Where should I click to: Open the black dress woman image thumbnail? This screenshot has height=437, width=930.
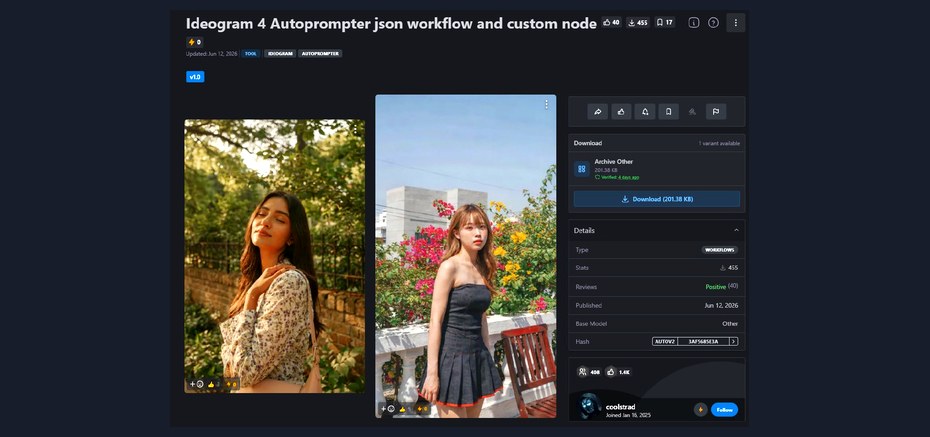(x=466, y=256)
